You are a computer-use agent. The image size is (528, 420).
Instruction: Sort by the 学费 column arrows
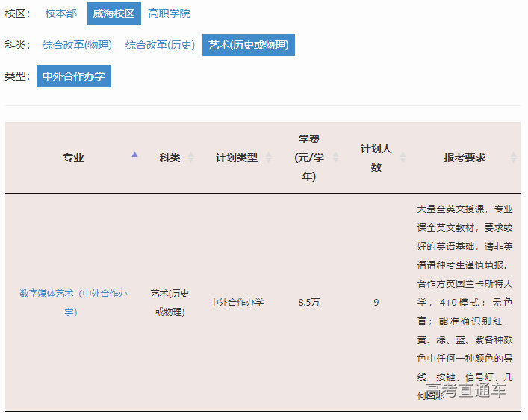pyautogui.click(x=336, y=158)
